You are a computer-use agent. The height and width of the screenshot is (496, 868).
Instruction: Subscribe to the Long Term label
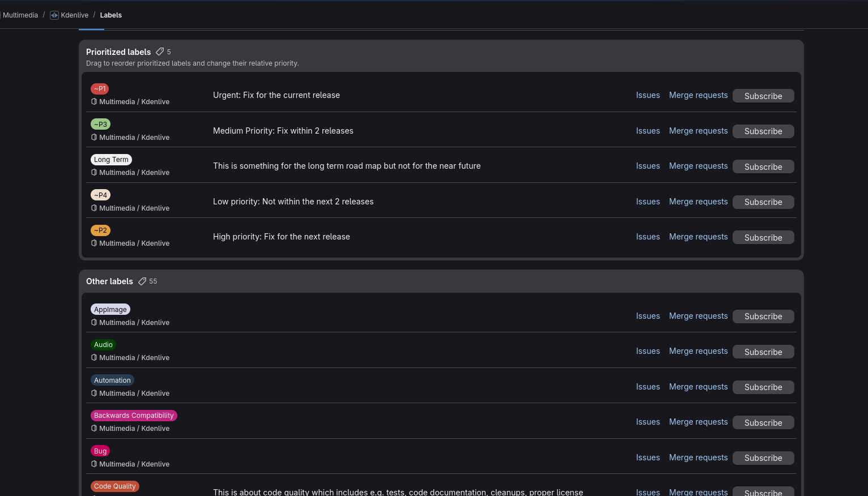coord(763,167)
